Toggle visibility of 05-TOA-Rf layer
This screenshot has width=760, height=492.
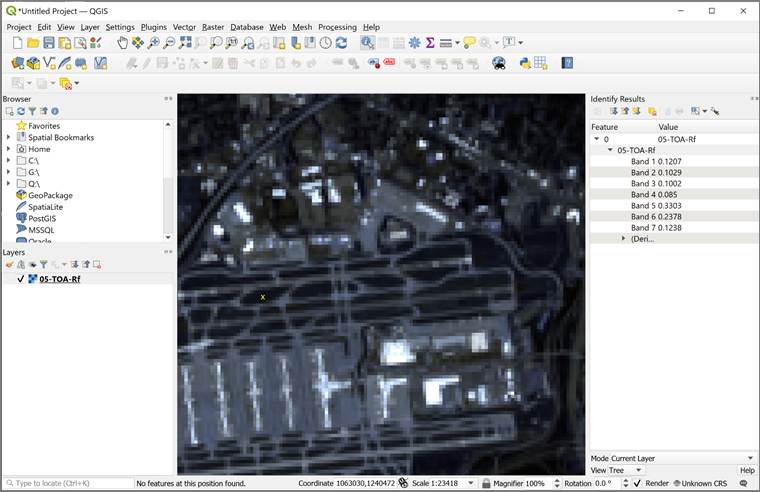click(20, 279)
